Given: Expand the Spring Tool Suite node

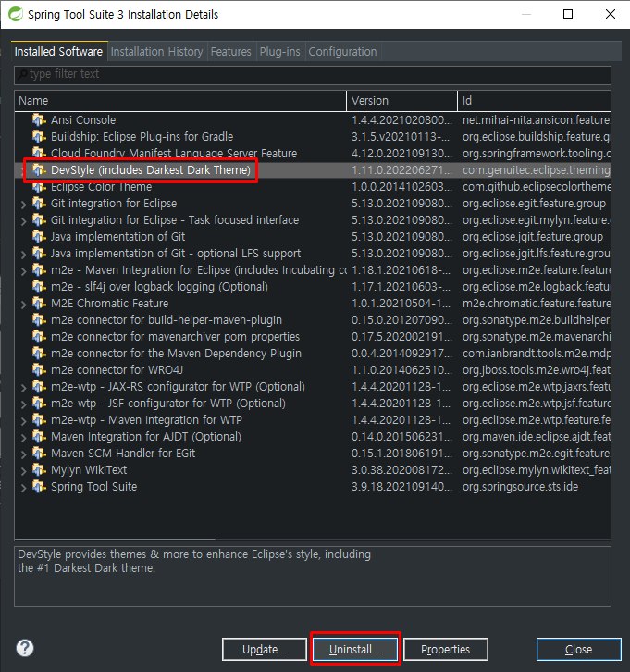Looking at the screenshot, I should 23,488.
